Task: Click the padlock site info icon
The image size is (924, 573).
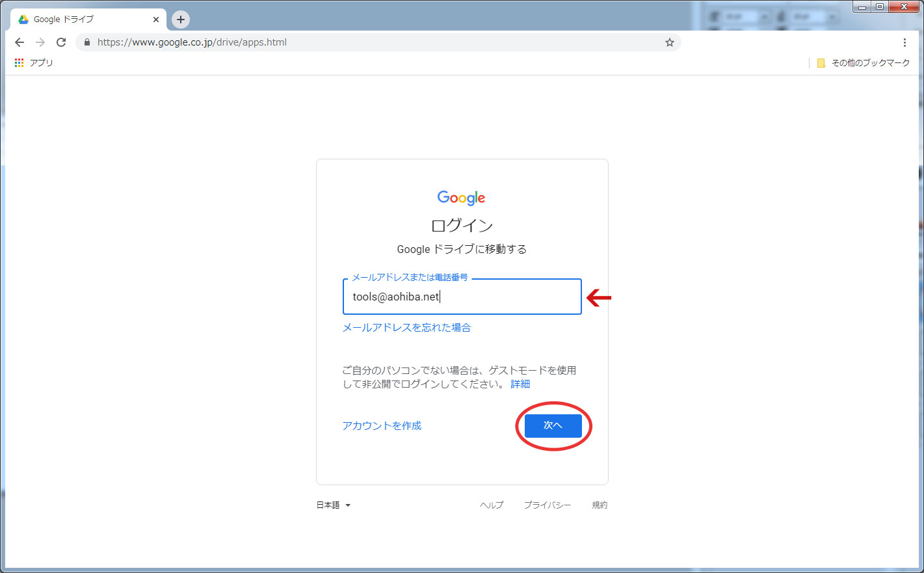Action: click(87, 42)
